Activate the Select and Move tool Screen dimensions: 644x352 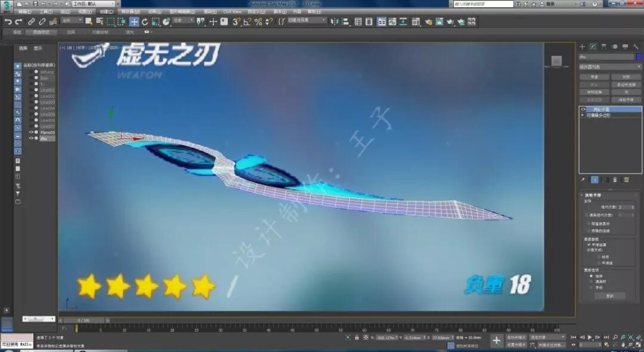[134, 21]
